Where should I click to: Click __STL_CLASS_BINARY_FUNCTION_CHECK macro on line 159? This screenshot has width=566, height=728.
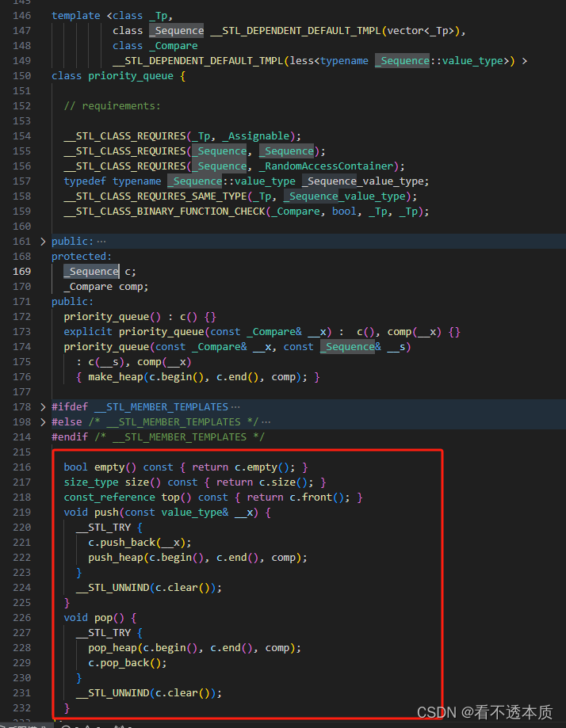pyautogui.click(x=165, y=212)
